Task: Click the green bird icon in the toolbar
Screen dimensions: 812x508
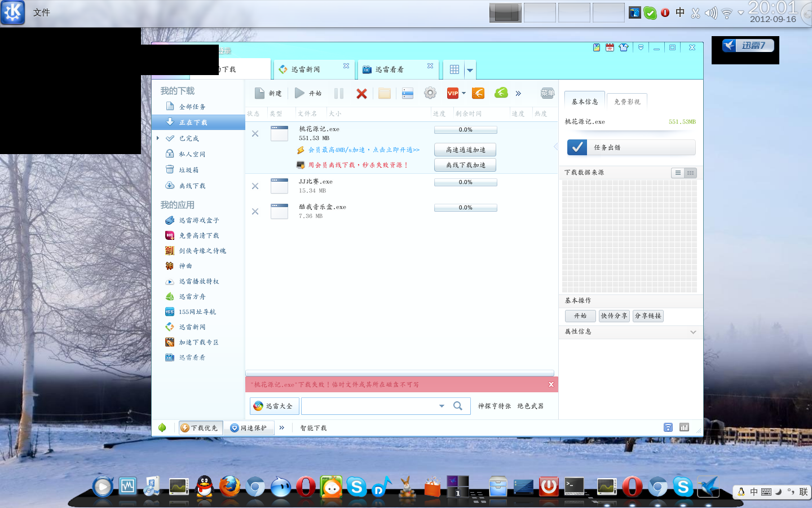Action: point(501,93)
